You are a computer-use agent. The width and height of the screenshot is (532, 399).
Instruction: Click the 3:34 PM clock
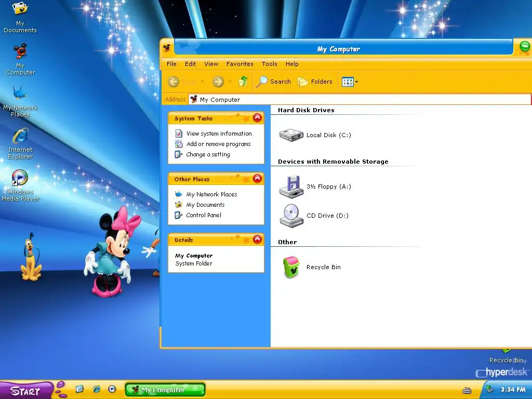[x=513, y=390]
